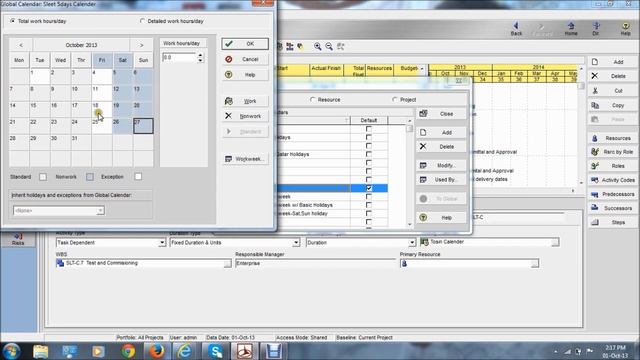
Task: Click the zoom out toolbar icon
Action: [329, 47]
